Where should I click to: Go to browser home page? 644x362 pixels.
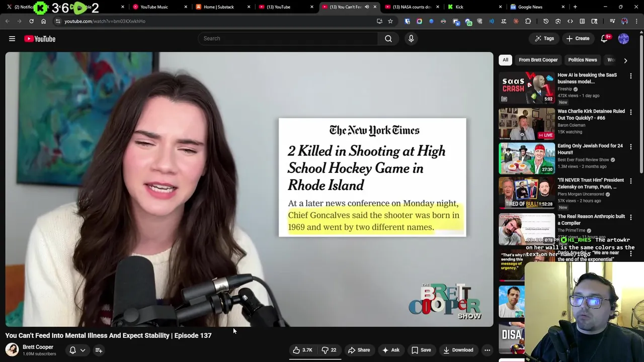43,21
